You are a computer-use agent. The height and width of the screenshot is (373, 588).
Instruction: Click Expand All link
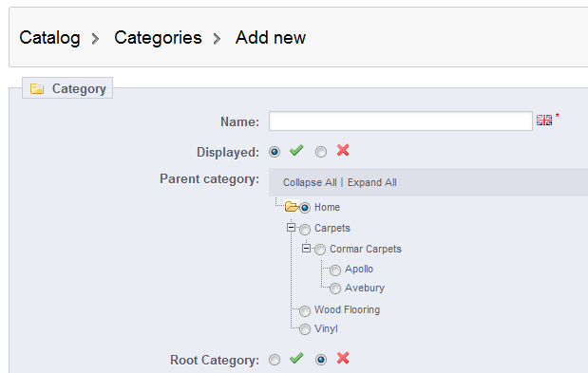tap(372, 182)
